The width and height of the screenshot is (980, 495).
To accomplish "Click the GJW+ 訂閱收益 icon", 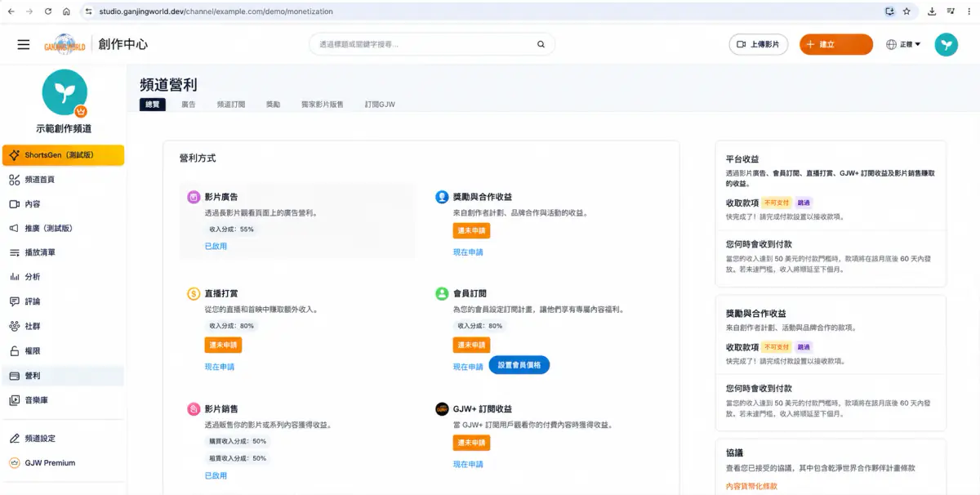I will 442,408.
